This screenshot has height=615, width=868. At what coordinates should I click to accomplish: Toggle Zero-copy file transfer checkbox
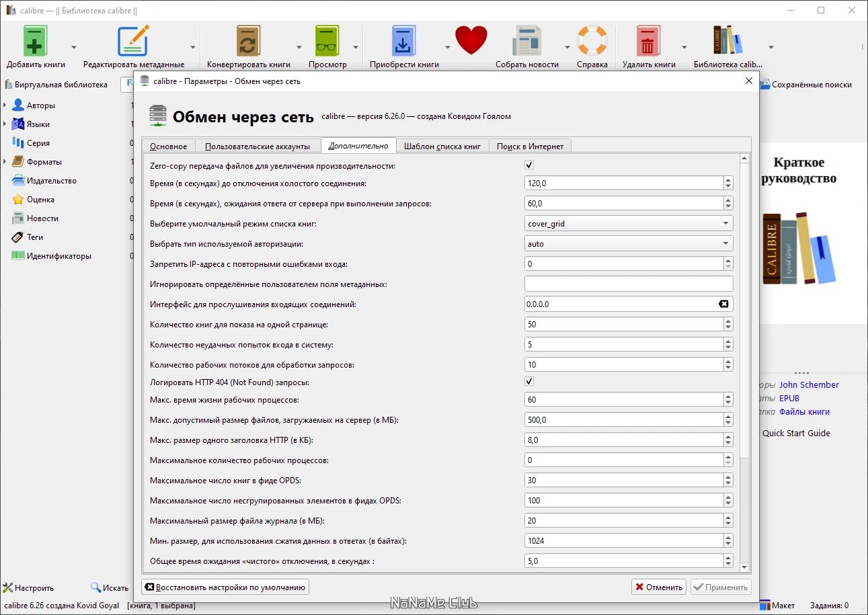point(529,165)
